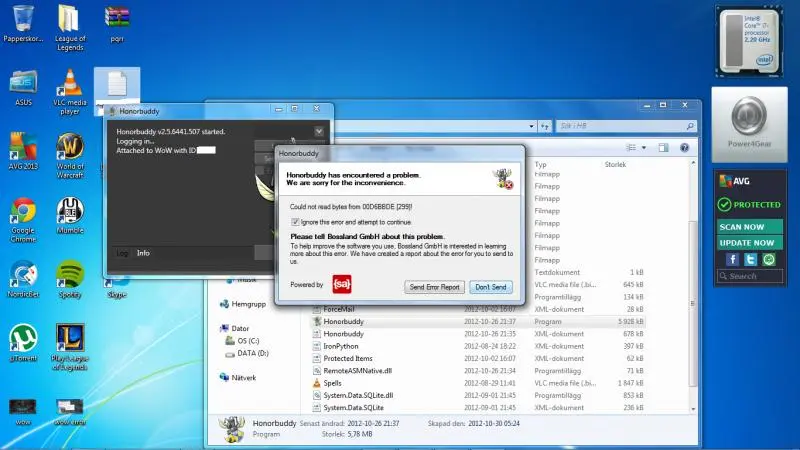The width and height of the screenshot is (800, 450).
Task: Open the wow desktop icon
Action: pyautogui.click(x=23, y=412)
